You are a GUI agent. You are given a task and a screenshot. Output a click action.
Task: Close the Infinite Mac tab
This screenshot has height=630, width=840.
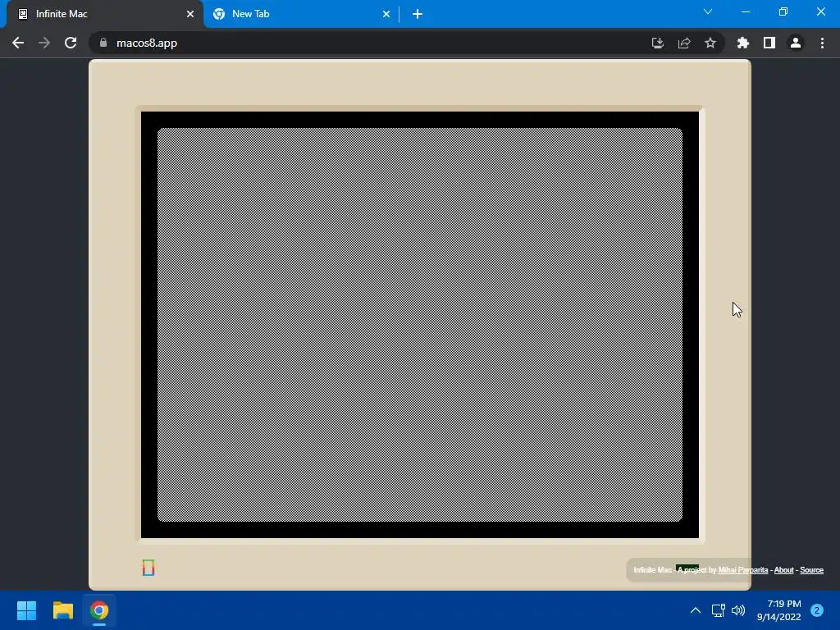pyautogui.click(x=190, y=14)
